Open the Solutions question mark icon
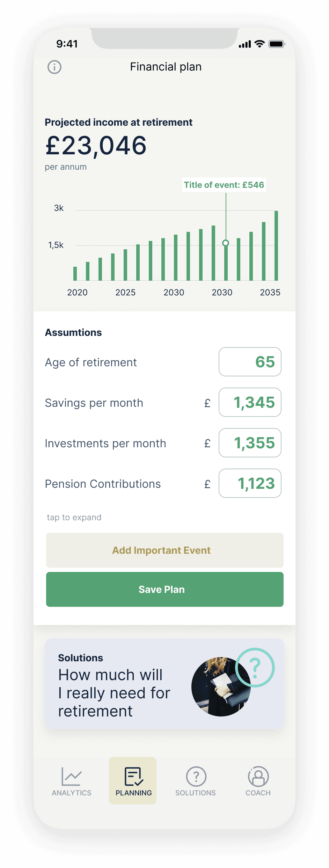 tap(196, 777)
